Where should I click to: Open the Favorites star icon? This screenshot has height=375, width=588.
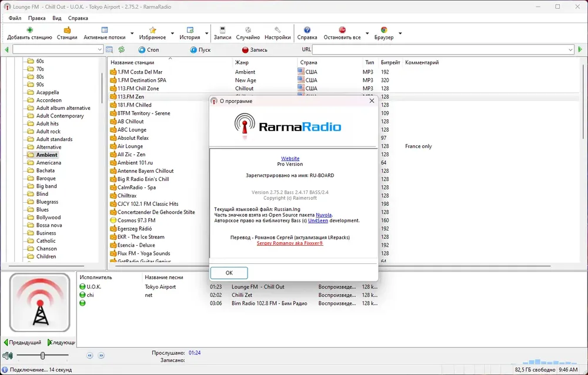point(152,30)
